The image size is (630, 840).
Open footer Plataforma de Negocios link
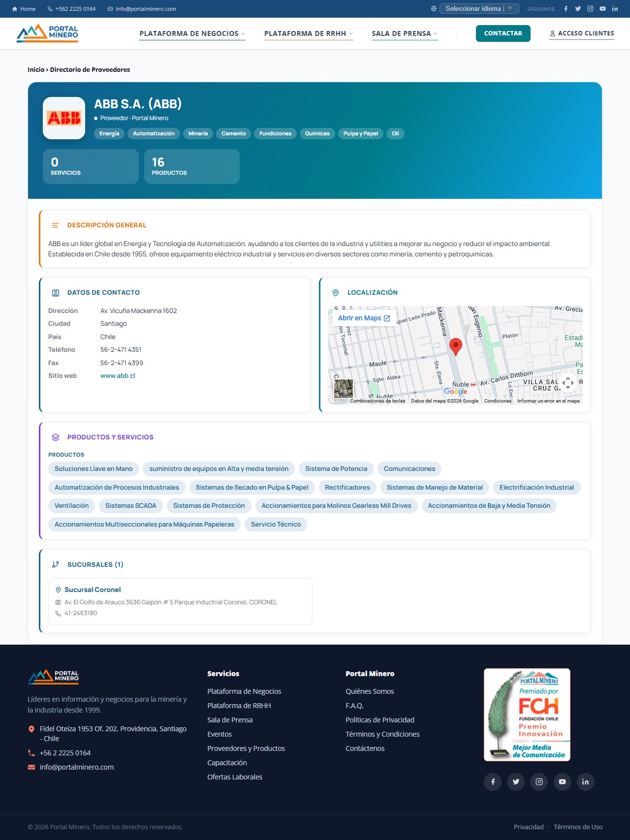point(244,691)
